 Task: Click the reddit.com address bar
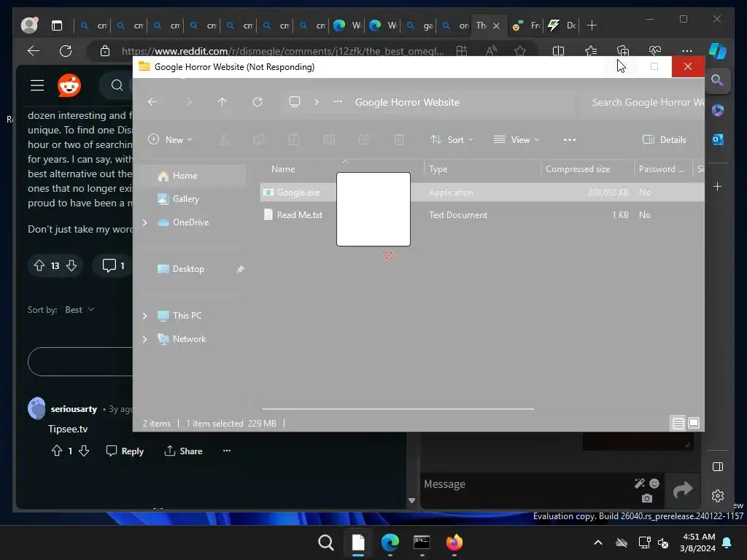pos(282,51)
